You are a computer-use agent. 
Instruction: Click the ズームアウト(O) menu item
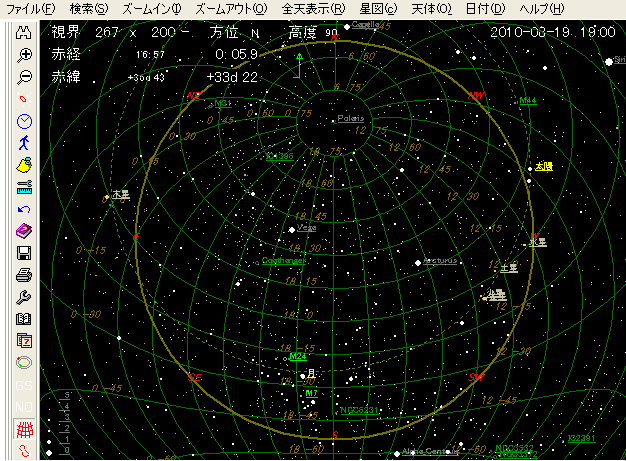click(x=231, y=9)
